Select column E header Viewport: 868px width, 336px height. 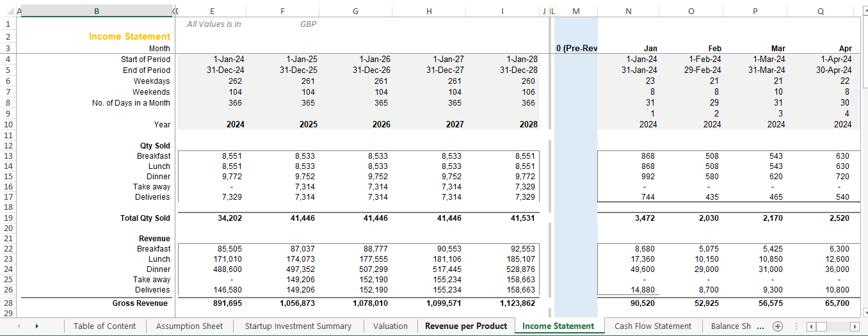[213, 11]
